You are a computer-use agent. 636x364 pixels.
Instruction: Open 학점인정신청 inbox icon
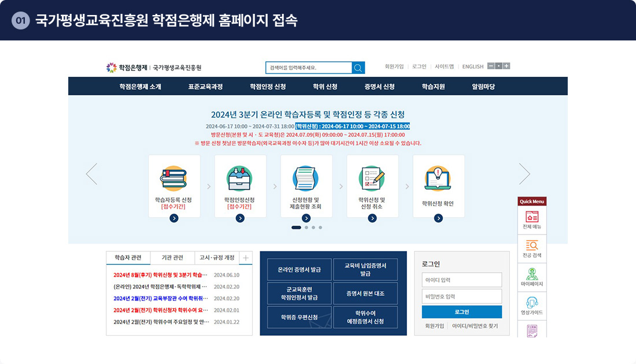click(240, 179)
